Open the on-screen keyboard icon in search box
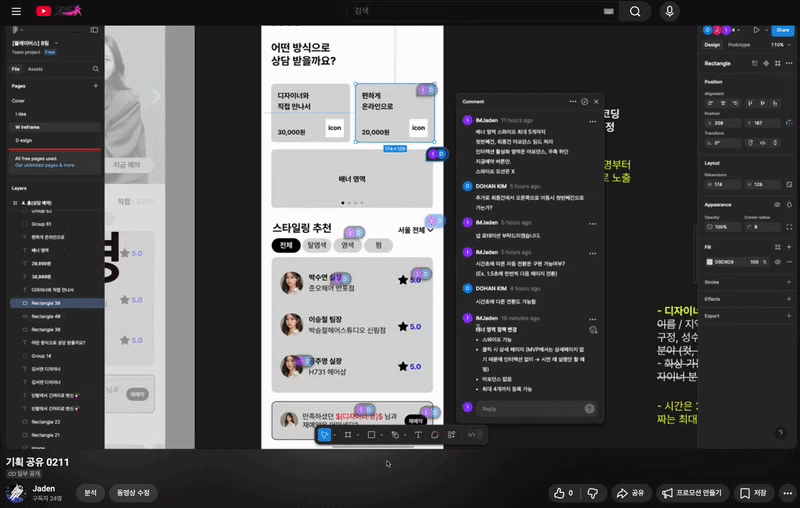The height and width of the screenshot is (508, 800). [x=608, y=11]
